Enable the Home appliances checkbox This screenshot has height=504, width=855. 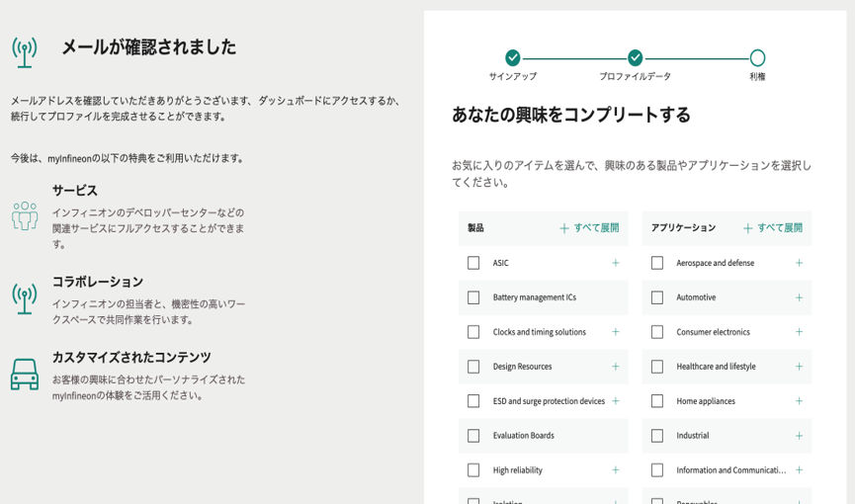[657, 401]
